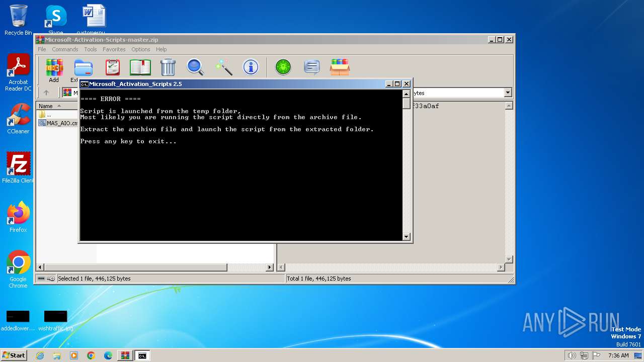Screen dimensions: 644x362
Task: Click file list horizontal scrollbar right arrow
Action: point(270,267)
